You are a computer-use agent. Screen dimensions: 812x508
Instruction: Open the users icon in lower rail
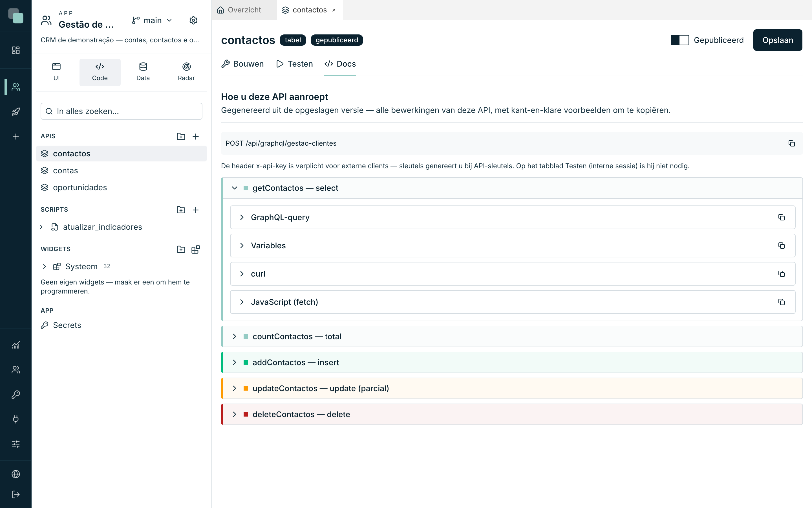[x=16, y=370]
